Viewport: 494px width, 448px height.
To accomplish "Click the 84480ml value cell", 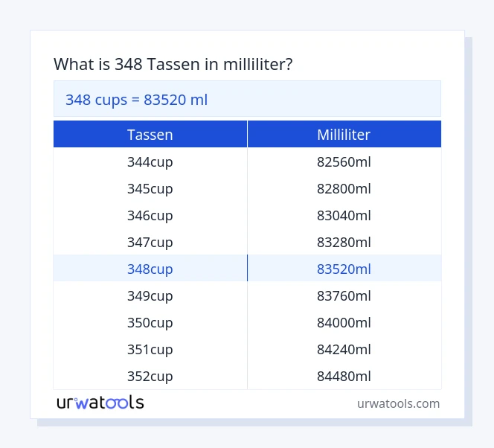I will click(x=344, y=376).
